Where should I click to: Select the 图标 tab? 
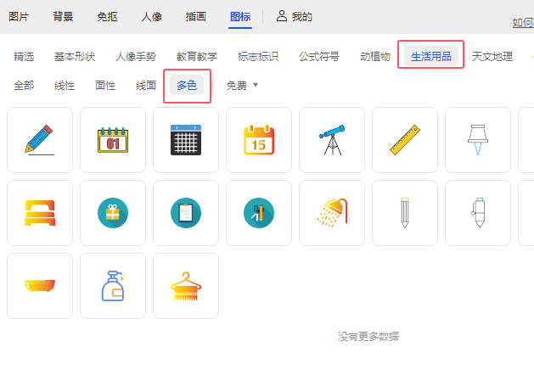coord(240,16)
